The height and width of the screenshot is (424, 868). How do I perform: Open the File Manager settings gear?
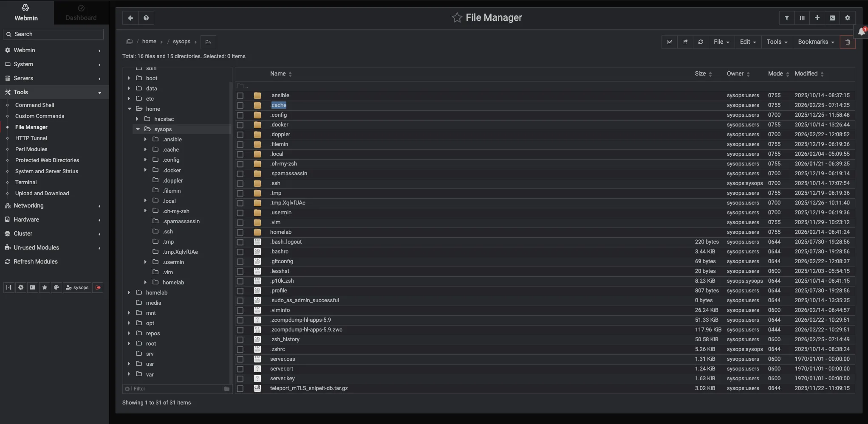[847, 18]
